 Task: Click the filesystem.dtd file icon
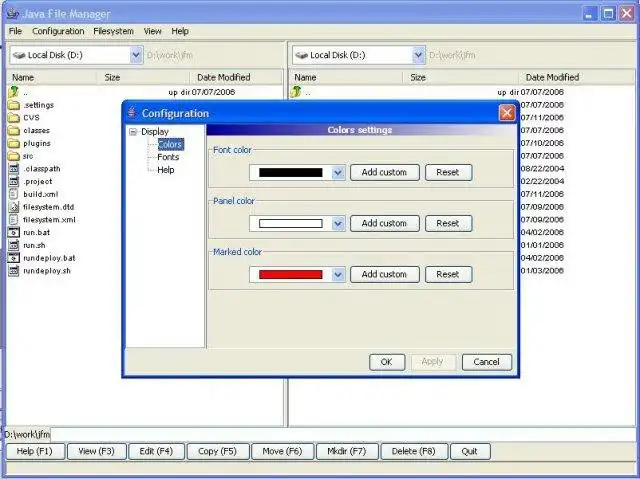14,207
